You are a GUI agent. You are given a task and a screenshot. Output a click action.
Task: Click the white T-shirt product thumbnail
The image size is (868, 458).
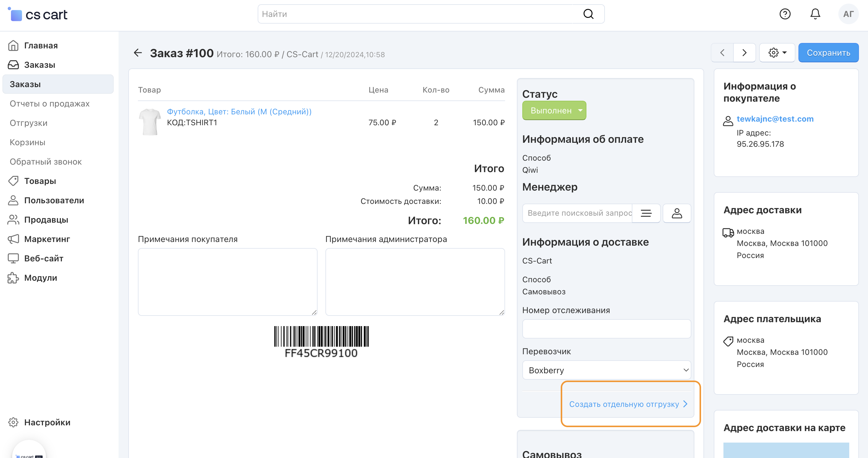point(150,122)
